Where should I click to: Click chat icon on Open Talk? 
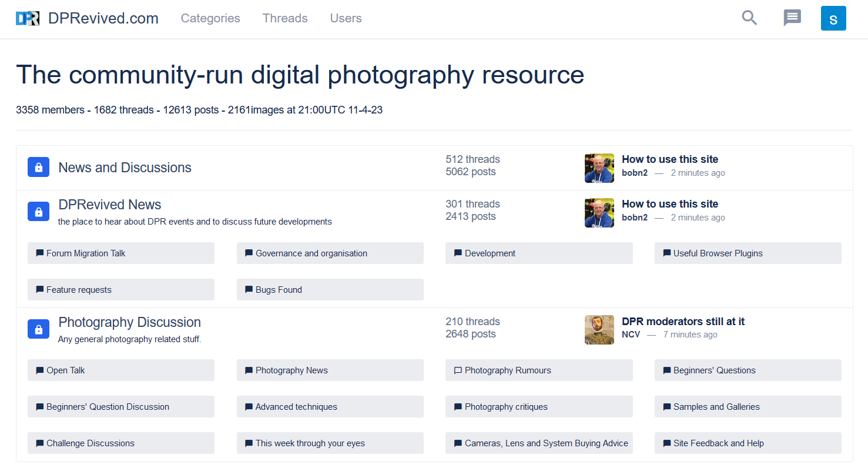40,370
